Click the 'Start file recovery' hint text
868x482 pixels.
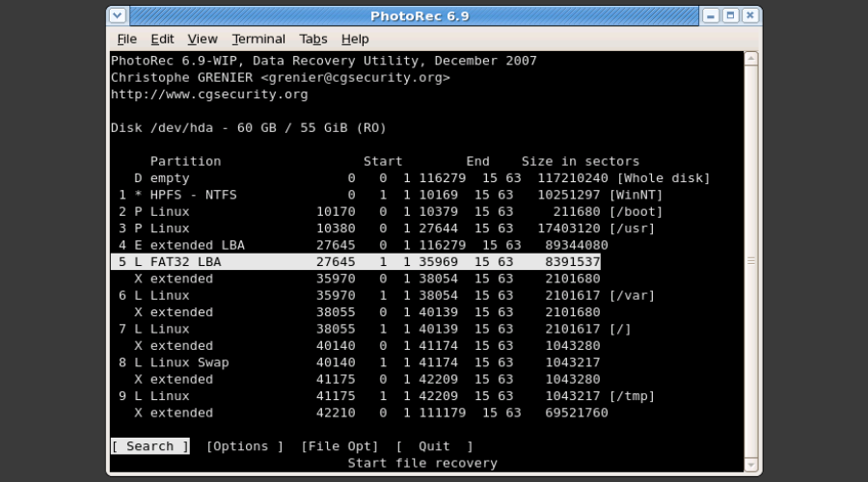click(x=422, y=463)
